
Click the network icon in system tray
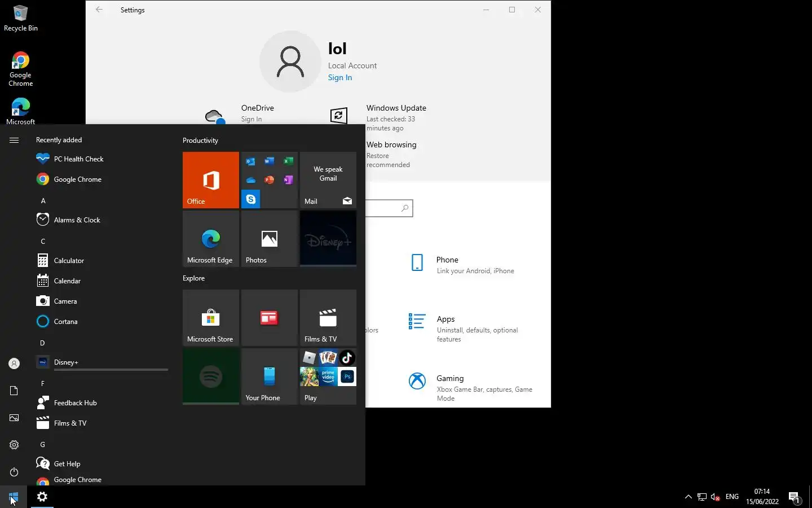click(702, 497)
